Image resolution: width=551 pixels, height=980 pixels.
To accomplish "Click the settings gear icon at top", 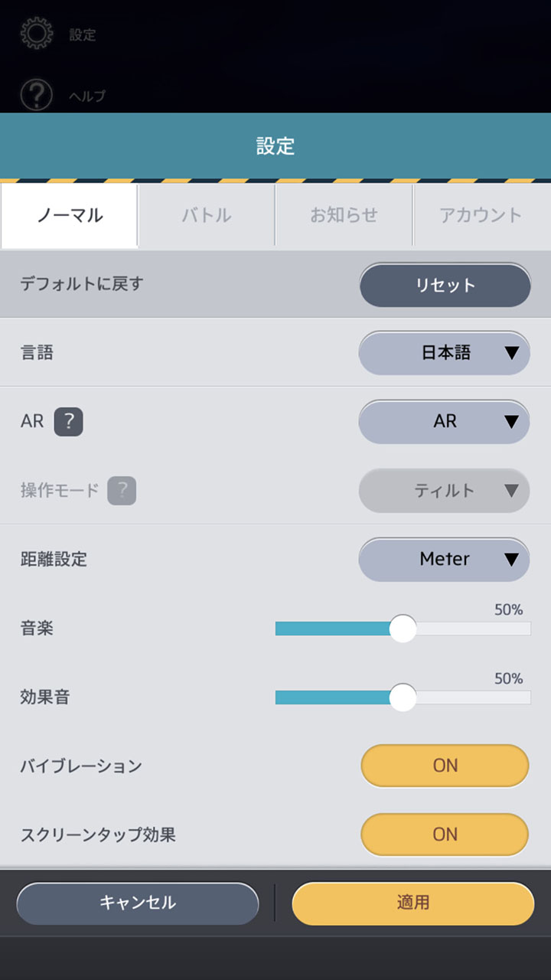I will [x=37, y=34].
